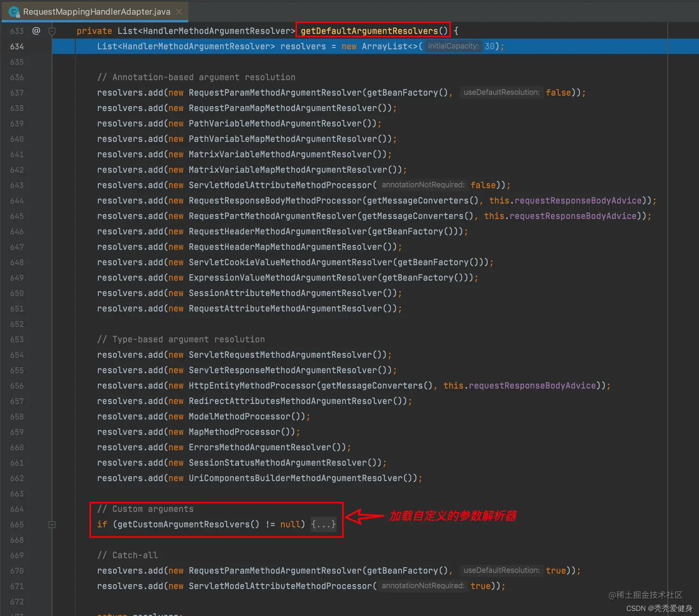This screenshot has width=699, height=616.
Task: Click RequestParamMapMethodArgumentResolver on line 638
Action: 283,108
